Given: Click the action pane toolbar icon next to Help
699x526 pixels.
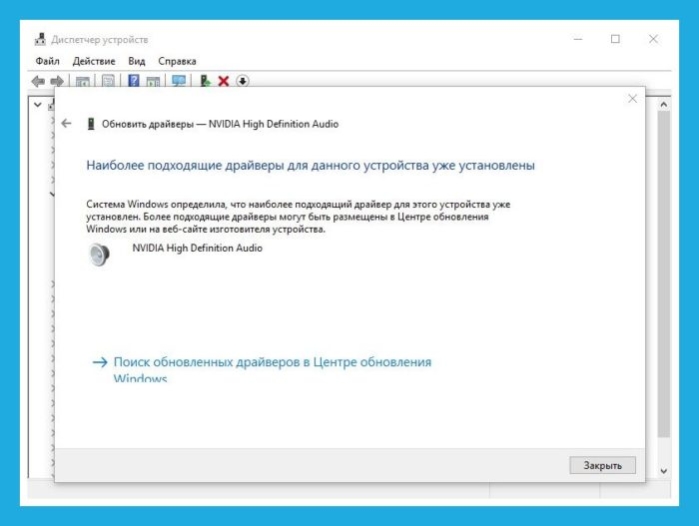Looking at the screenshot, I should coord(153,82).
